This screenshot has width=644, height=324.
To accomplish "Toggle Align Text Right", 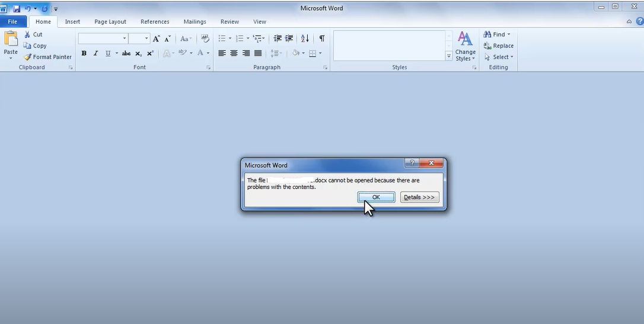I will tap(246, 53).
